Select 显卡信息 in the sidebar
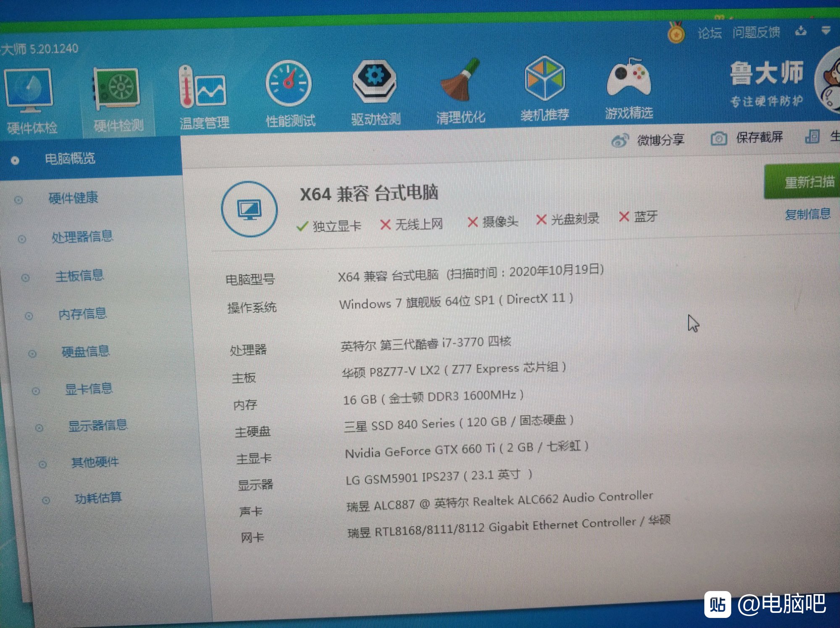Viewport: 840px width, 628px height. pyautogui.click(x=89, y=389)
